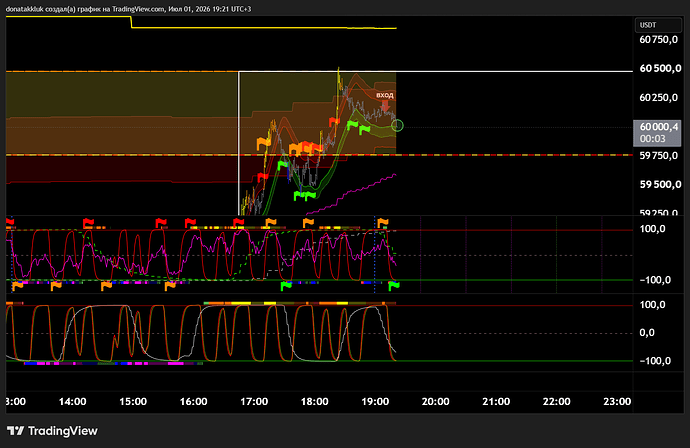Image resolution: width=690 pixels, height=448 pixels.
Task: Click the current price label 60 000,4
Action: [657, 132]
